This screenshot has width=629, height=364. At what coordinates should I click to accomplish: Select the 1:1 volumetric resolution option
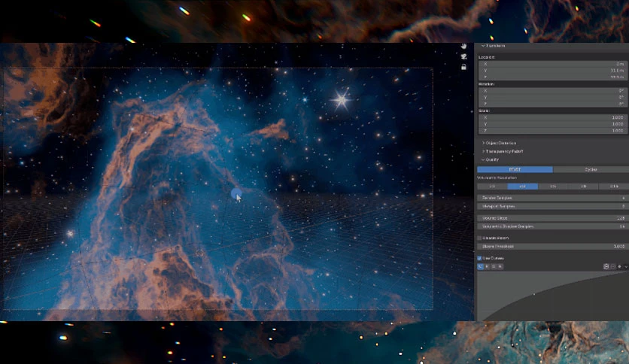492,187
